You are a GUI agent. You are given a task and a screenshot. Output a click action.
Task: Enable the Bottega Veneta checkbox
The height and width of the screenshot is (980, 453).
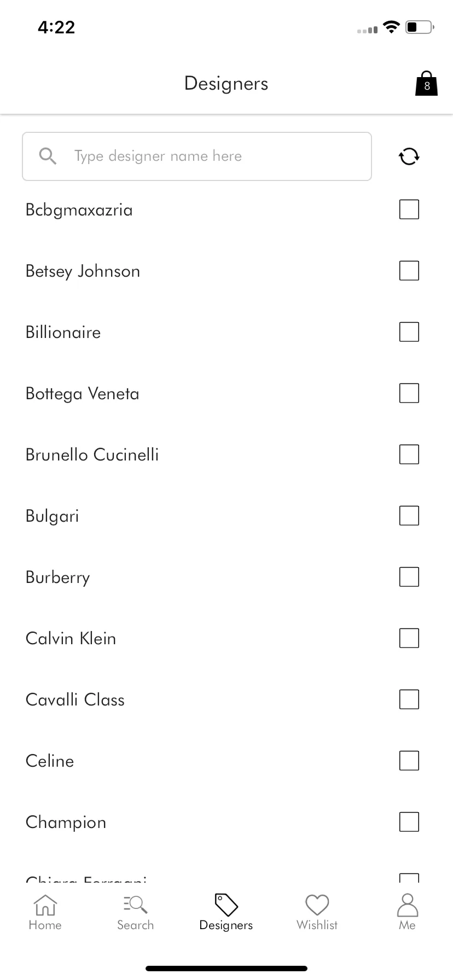(409, 393)
